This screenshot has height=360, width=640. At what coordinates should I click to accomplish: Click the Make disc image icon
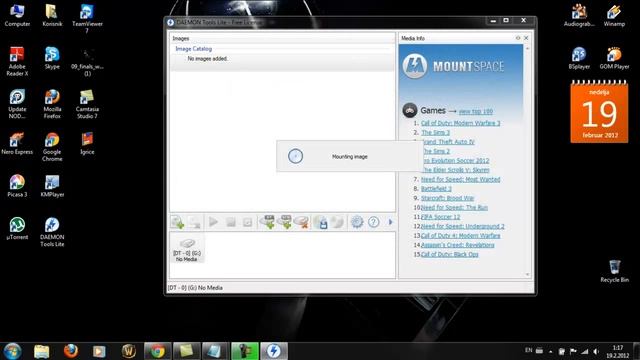(x=321, y=222)
